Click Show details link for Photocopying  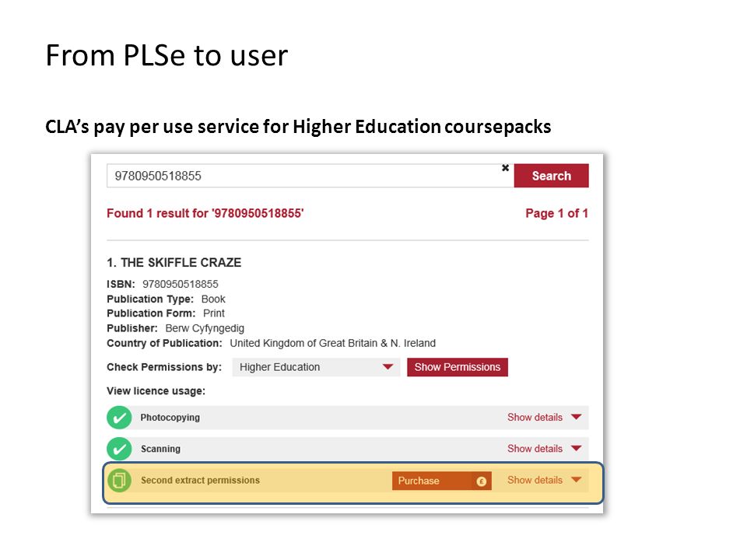pyautogui.click(x=535, y=417)
